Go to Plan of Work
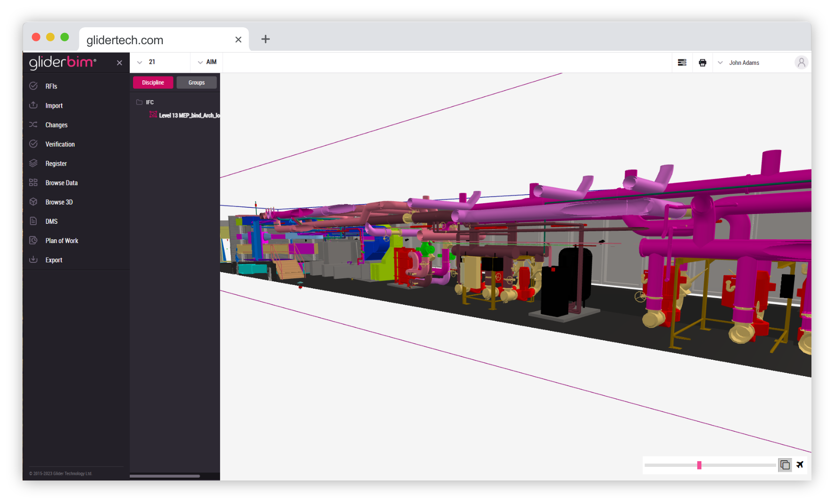834x504 pixels. [x=62, y=241]
